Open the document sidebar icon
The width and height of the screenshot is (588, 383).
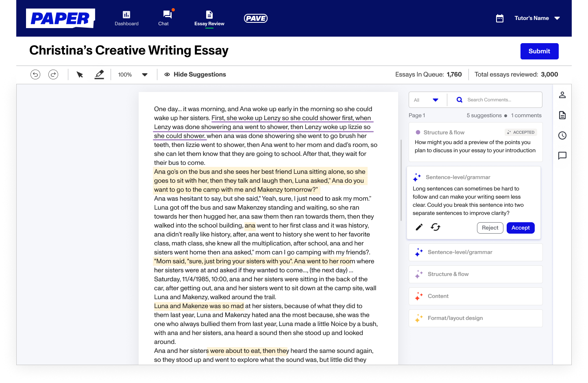562,115
